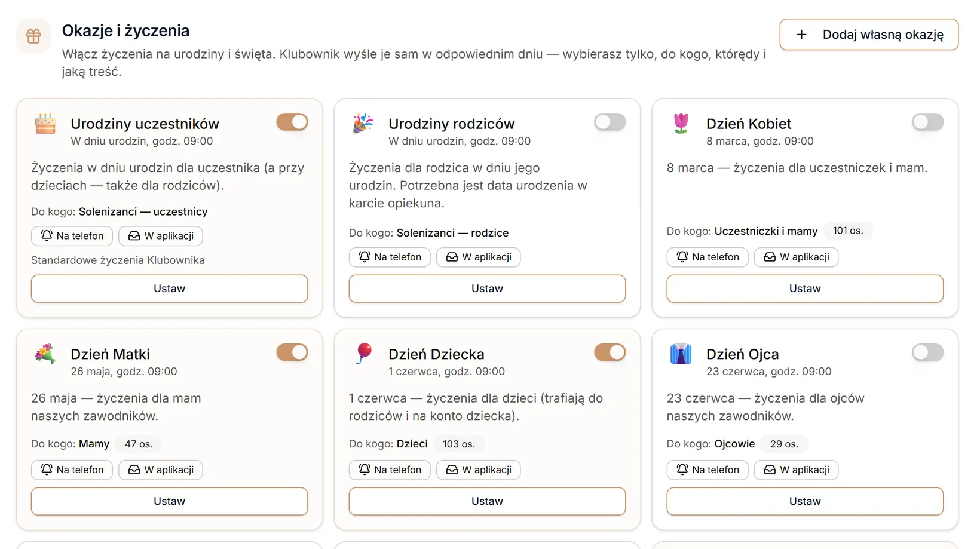Image resolution: width=980 pixels, height=549 pixels.
Task: Click the 101 os. badge in Dzień Kobiet
Action: click(x=848, y=231)
